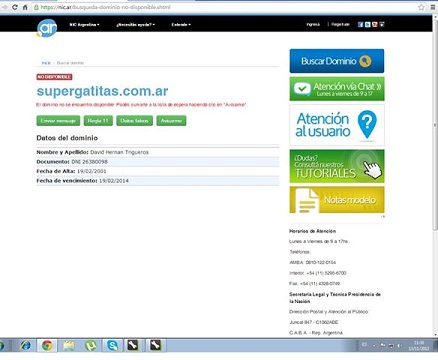Click the taskbar clock and date

(419, 346)
